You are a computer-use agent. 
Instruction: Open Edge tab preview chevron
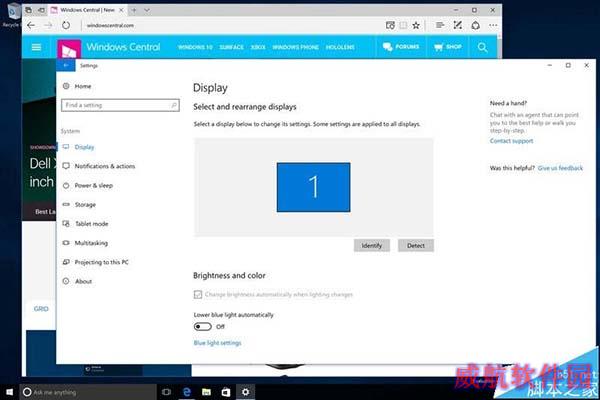pos(147,10)
